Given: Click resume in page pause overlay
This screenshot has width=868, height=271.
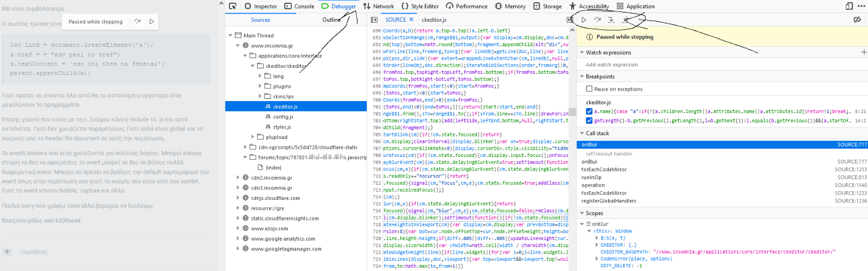Looking at the screenshot, I should [152, 22].
